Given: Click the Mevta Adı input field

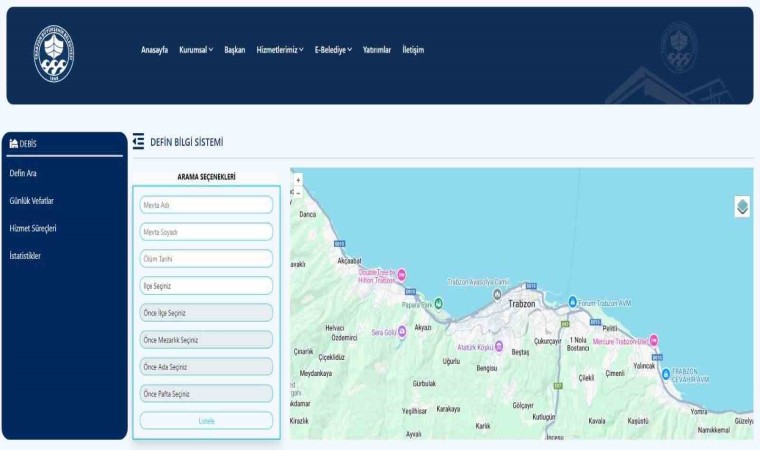Looking at the screenshot, I should (206, 205).
